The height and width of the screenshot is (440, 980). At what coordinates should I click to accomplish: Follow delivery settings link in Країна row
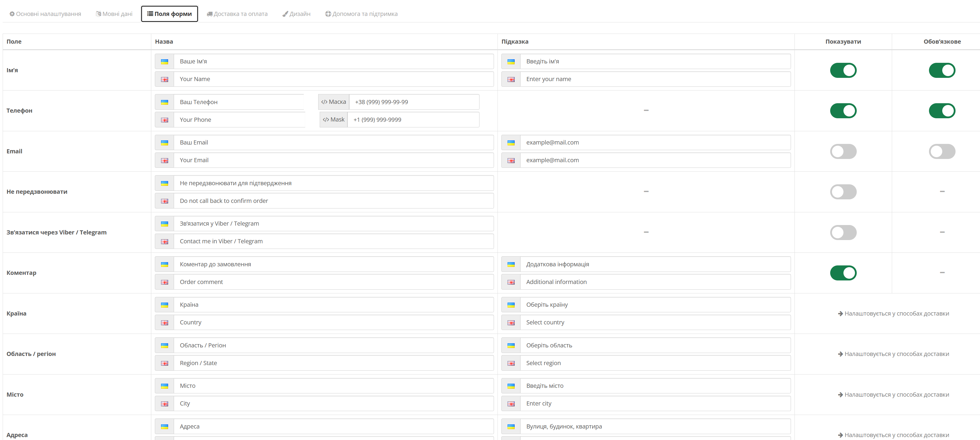tap(893, 313)
